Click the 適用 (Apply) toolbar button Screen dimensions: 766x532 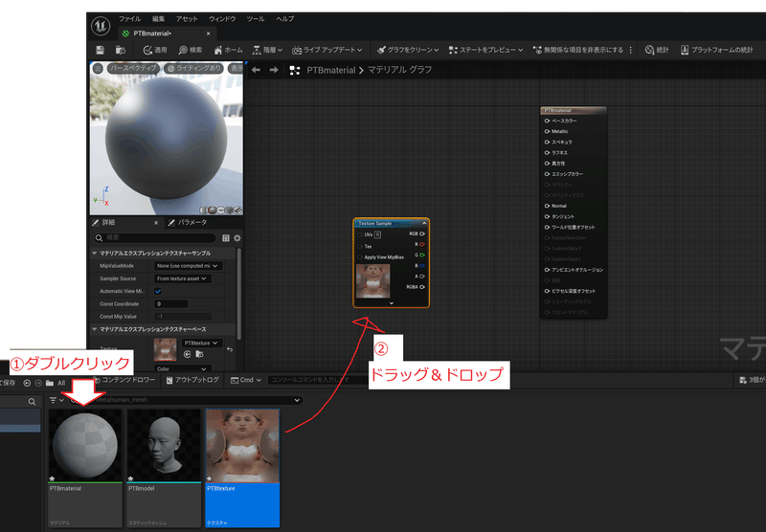[x=153, y=50]
